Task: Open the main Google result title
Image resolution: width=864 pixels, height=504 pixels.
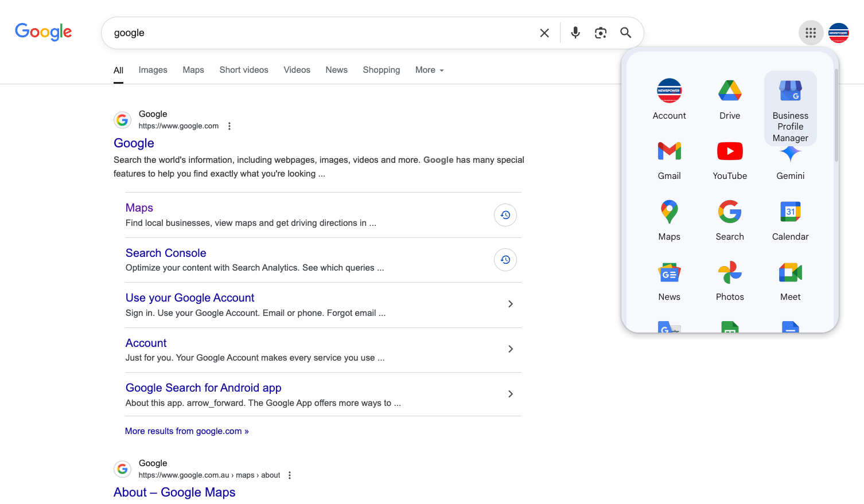Action: point(134,143)
